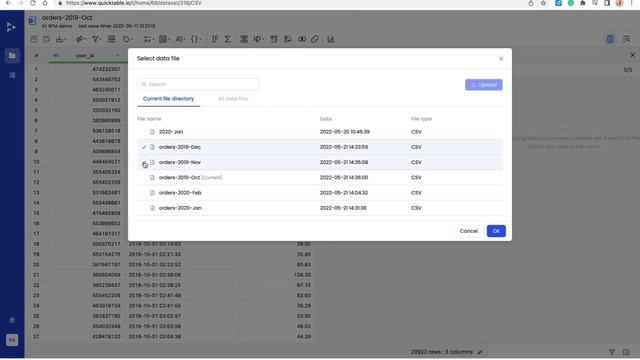
Task: Click the Sigma sum toolbar icon
Action: [228, 39]
